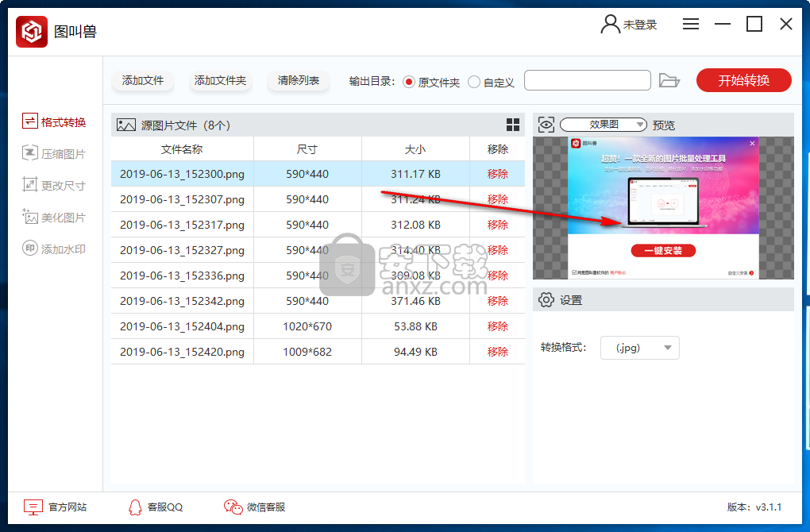Viewport: 810px width, 532px height.
Task: Click the 官方网站 label
Action: point(67,507)
